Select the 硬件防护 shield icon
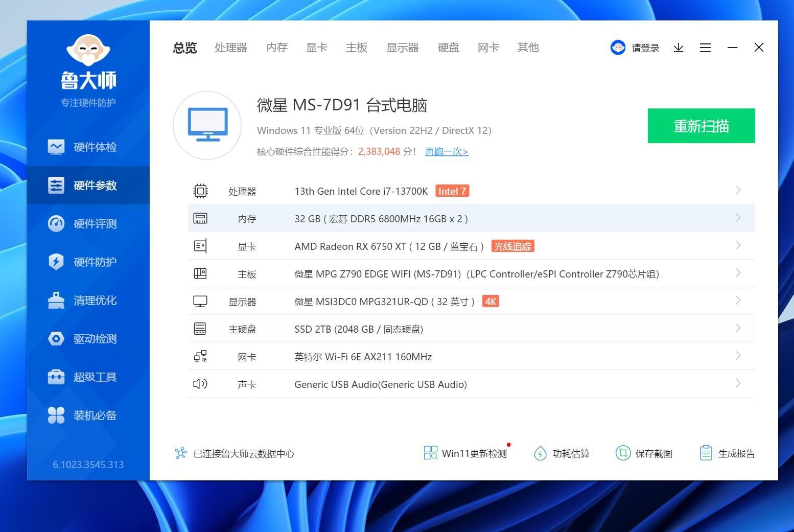The height and width of the screenshot is (532, 794). 56,262
